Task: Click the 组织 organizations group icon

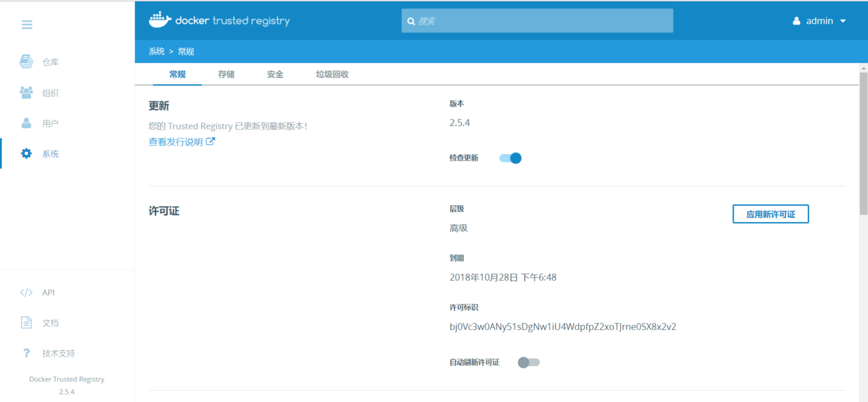Action: (x=26, y=92)
